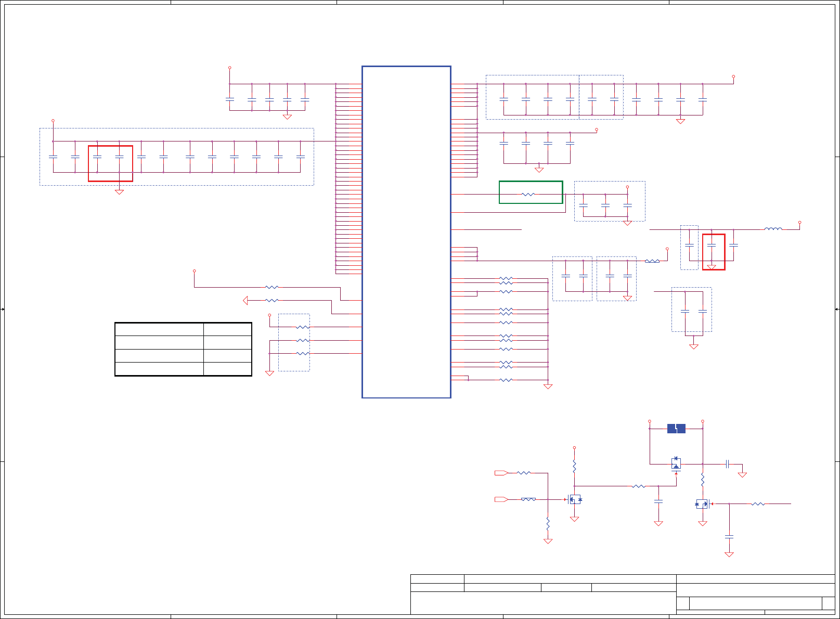Select the vertical resistor below the horizontal capacitor node
The width and height of the screenshot is (840, 619).
point(703,479)
